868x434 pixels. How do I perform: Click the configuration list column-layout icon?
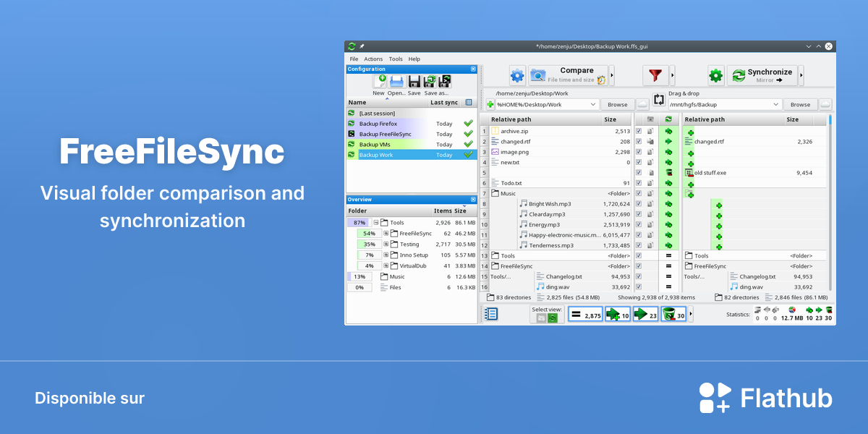469,103
